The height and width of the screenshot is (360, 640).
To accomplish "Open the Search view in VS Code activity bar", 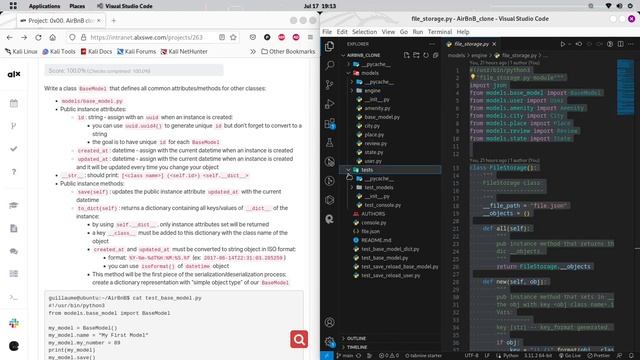I will coord(330,65).
